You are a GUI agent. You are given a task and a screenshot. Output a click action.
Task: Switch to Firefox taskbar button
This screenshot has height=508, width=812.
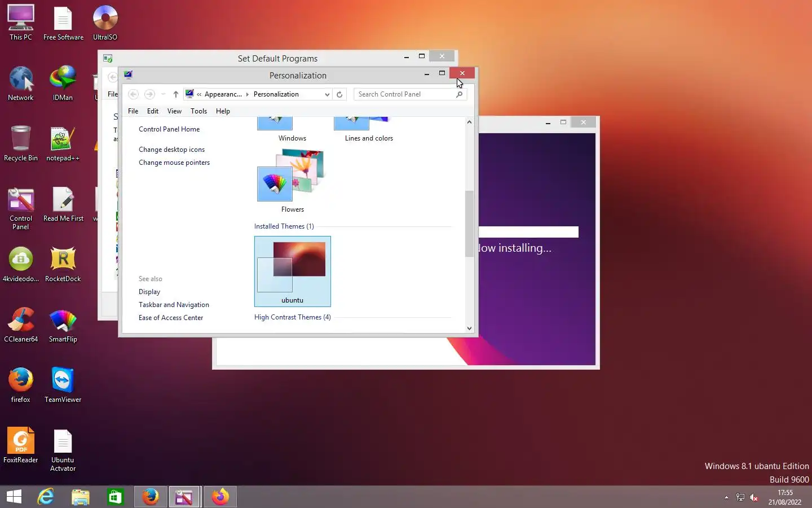click(x=150, y=497)
